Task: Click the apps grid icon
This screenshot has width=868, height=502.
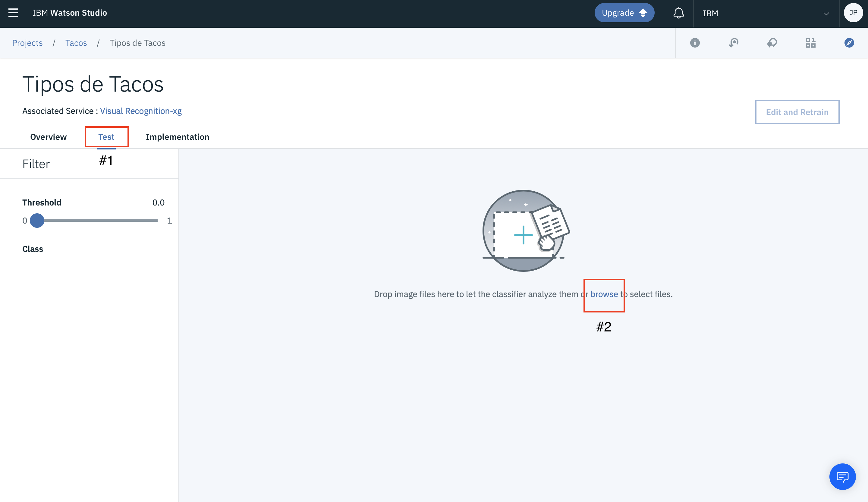Action: pyautogui.click(x=810, y=43)
